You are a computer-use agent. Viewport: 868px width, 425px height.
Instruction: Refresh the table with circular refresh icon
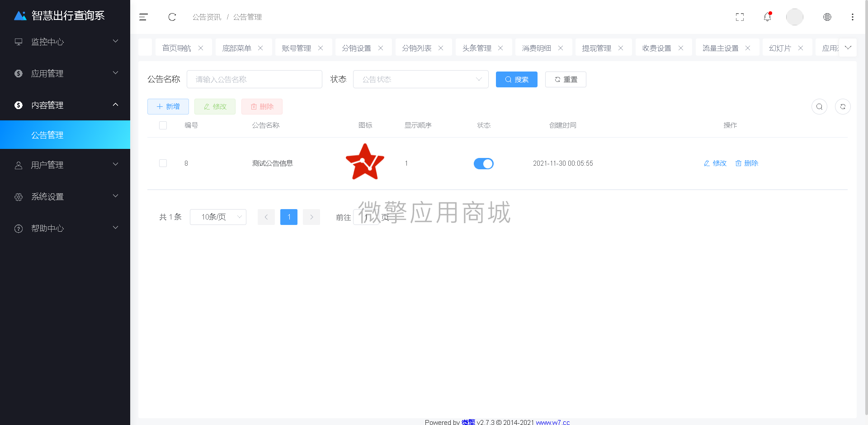843,107
